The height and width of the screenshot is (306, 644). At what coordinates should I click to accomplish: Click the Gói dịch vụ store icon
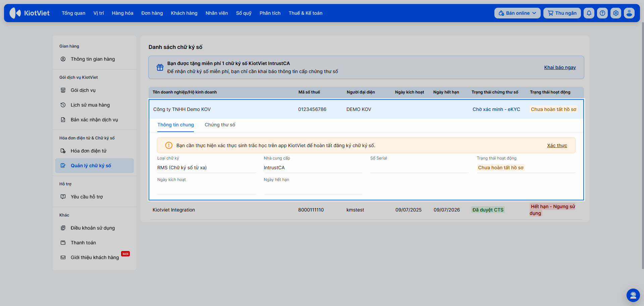point(63,90)
